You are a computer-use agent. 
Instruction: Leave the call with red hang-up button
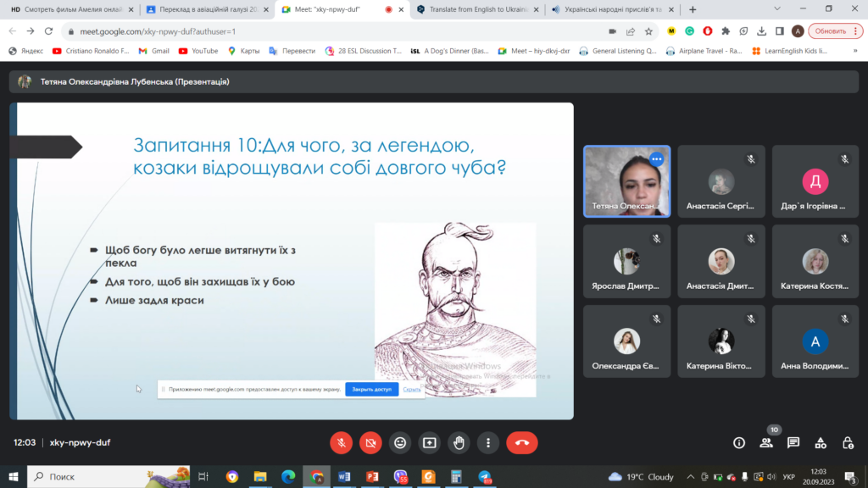521,442
